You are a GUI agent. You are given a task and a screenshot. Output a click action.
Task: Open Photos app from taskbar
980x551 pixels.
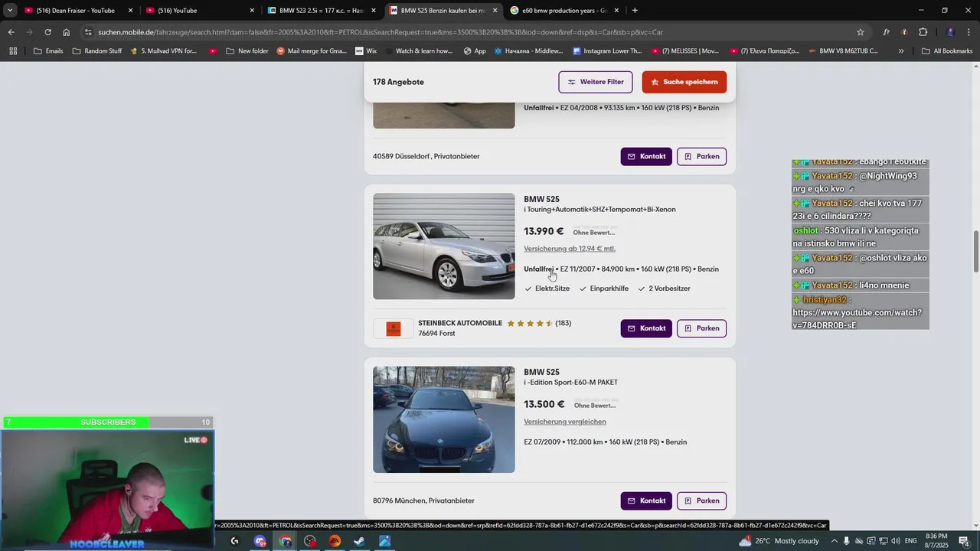click(x=384, y=541)
